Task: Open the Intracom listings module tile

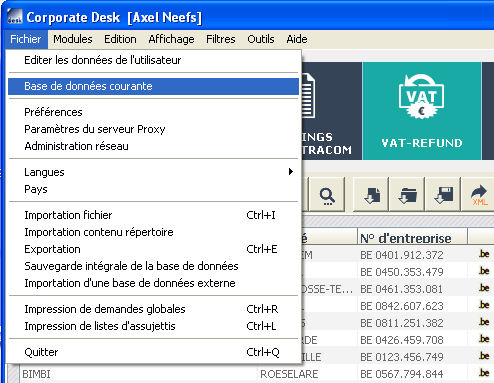Action: (332, 111)
